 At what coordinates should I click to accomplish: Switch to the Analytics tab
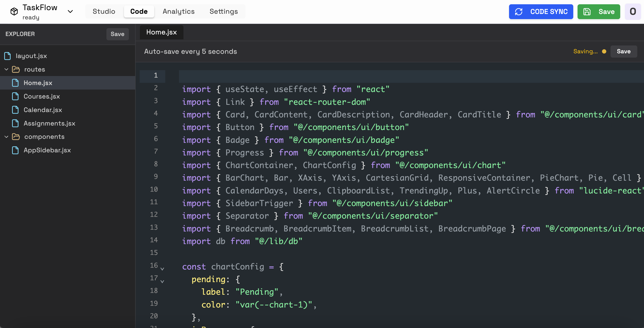tap(179, 11)
